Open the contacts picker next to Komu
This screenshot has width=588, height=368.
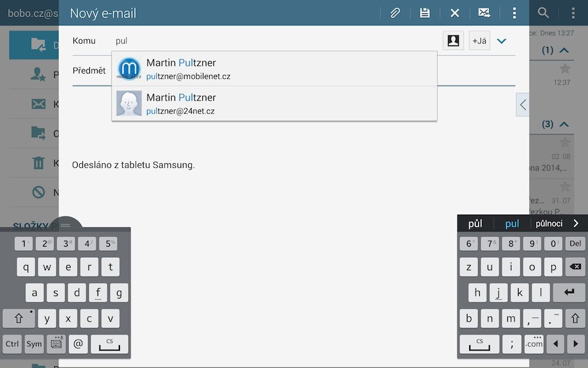pyautogui.click(x=453, y=40)
